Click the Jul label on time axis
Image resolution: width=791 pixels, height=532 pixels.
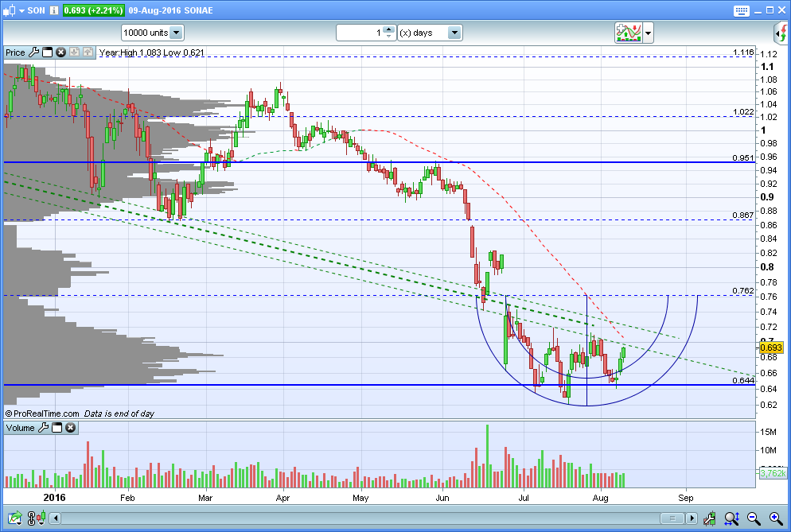point(524,498)
